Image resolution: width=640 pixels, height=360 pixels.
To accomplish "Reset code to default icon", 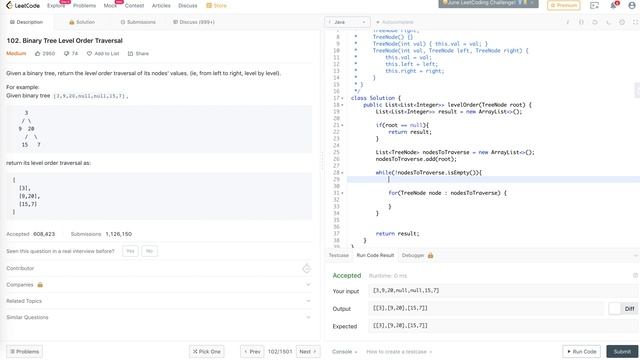I will click(x=595, y=22).
